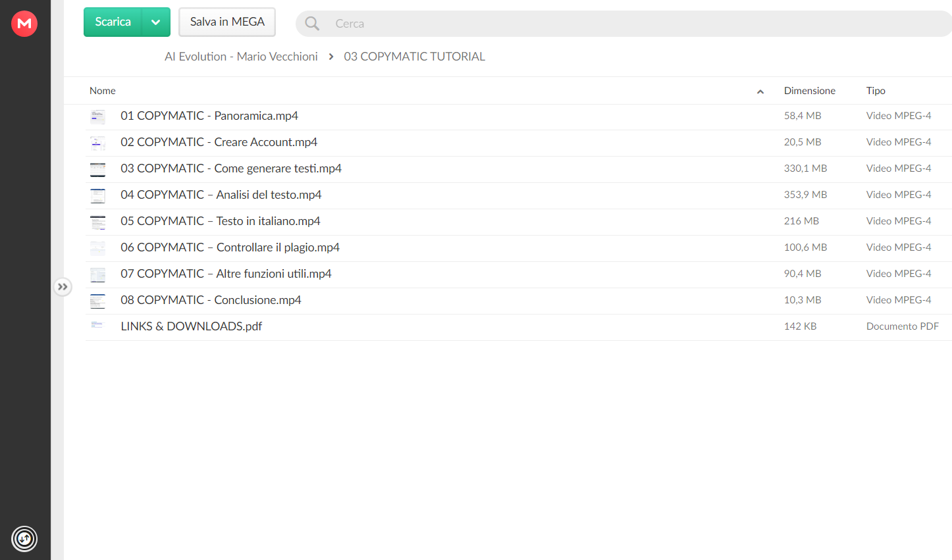Expand the sidebar with double-chevron button
The image size is (952, 560).
tap(63, 287)
